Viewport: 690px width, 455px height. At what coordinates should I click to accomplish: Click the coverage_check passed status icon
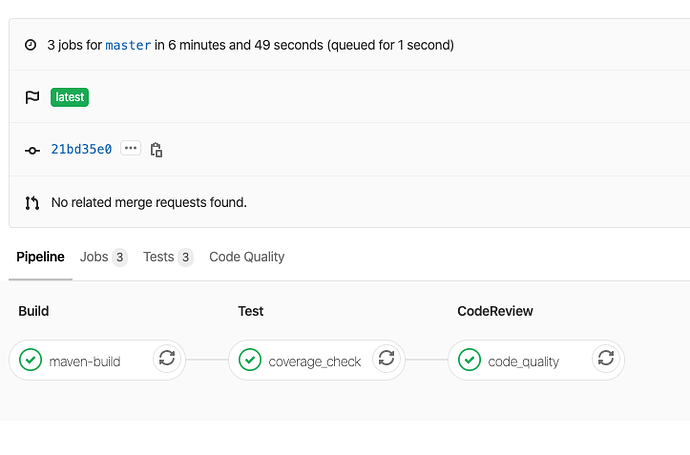pos(250,360)
